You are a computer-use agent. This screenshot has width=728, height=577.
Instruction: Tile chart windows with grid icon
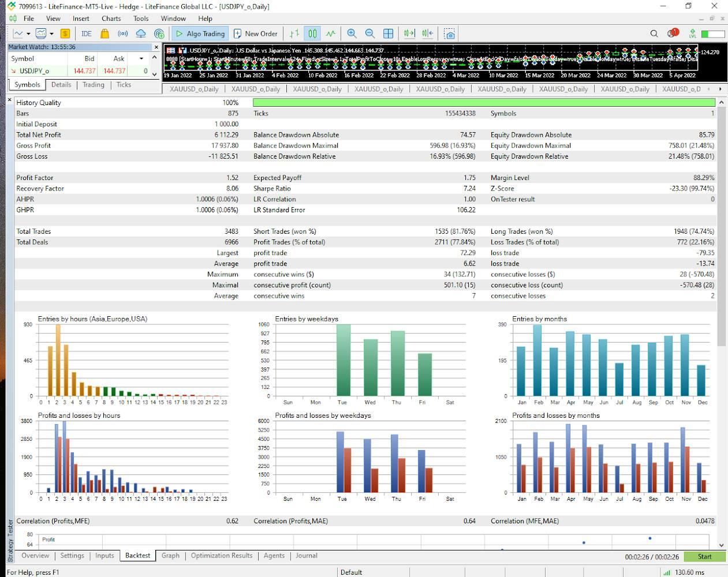click(x=389, y=33)
